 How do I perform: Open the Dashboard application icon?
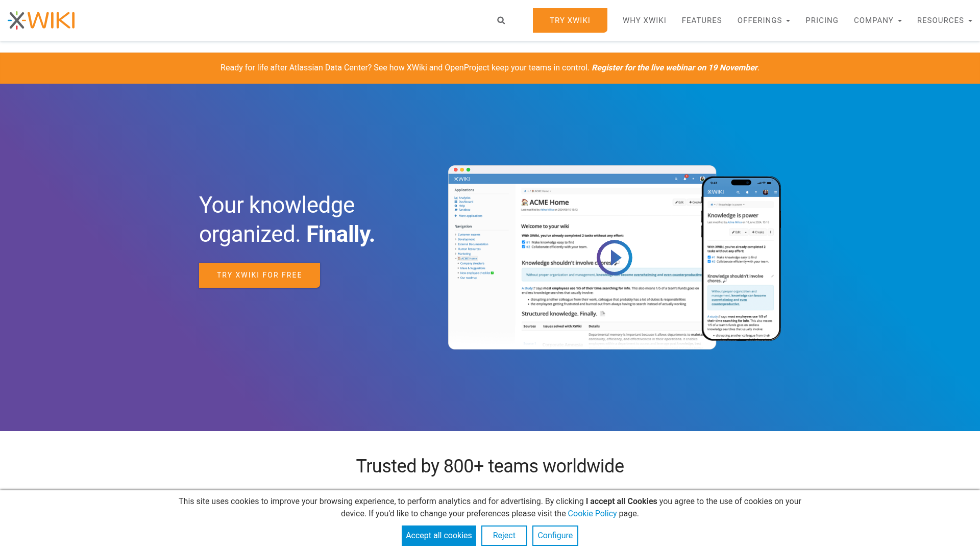(456, 202)
